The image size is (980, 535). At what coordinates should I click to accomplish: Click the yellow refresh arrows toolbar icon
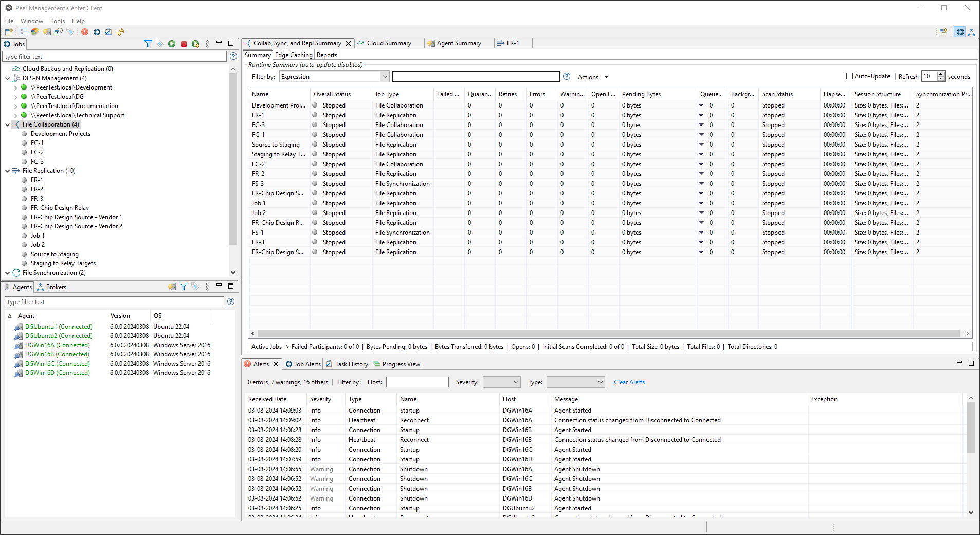tap(120, 32)
